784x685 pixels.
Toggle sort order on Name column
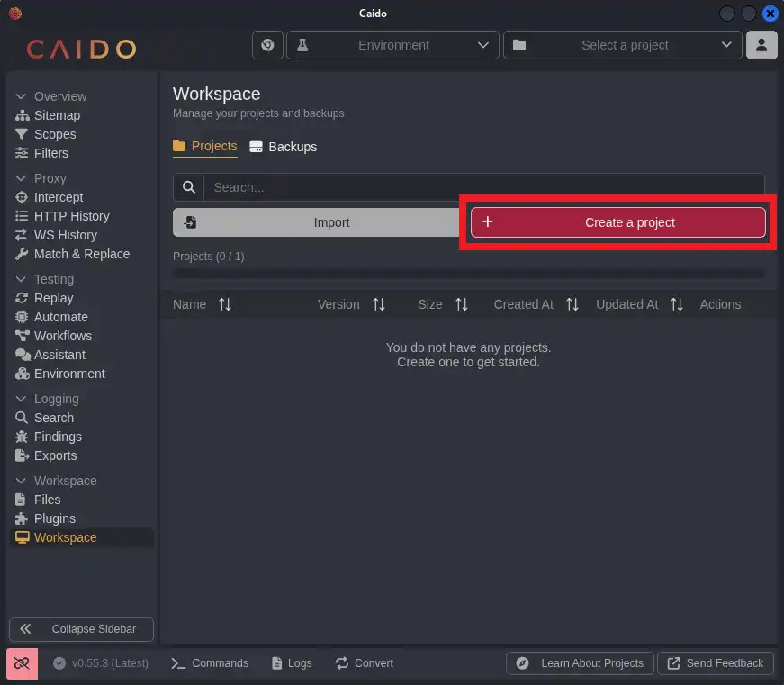pyautogui.click(x=225, y=304)
